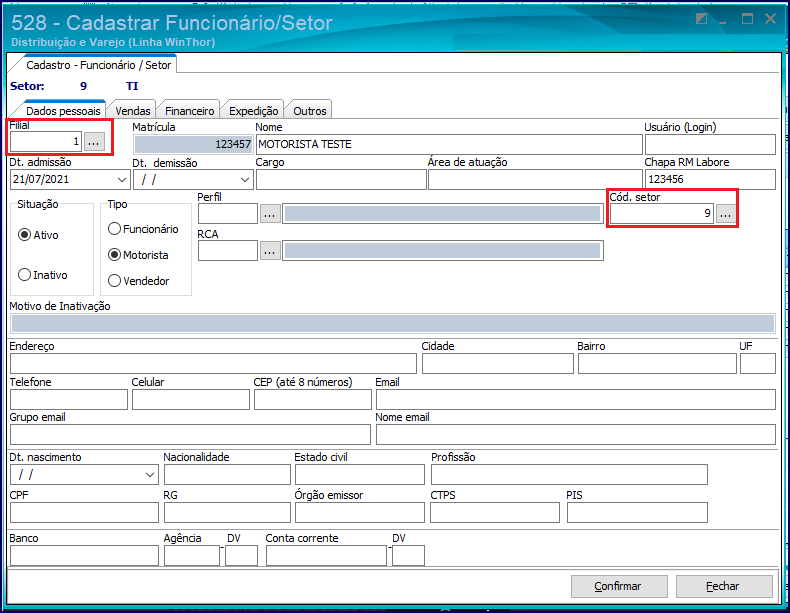Select the Cadastro - Funcionário / Setor tab
The height and width of the screenshot is (613, 790).
[98, 65]
